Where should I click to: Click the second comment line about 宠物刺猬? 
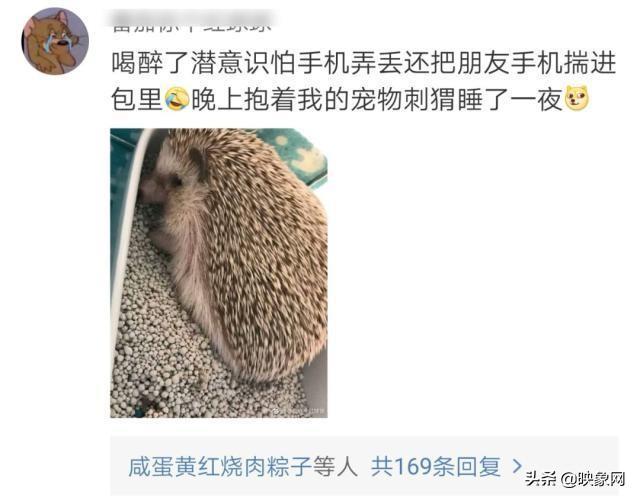pos(350,99)
